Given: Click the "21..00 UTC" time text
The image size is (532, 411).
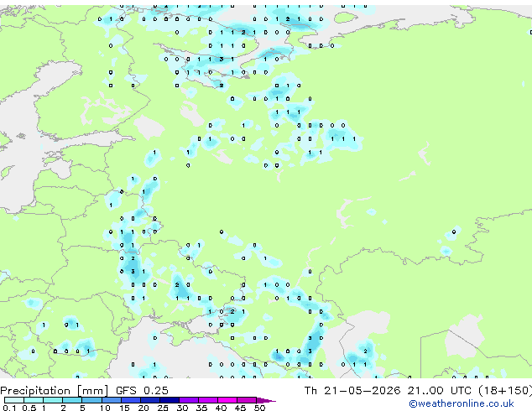Looking at the screenshot, I should [x=440, y=391].
